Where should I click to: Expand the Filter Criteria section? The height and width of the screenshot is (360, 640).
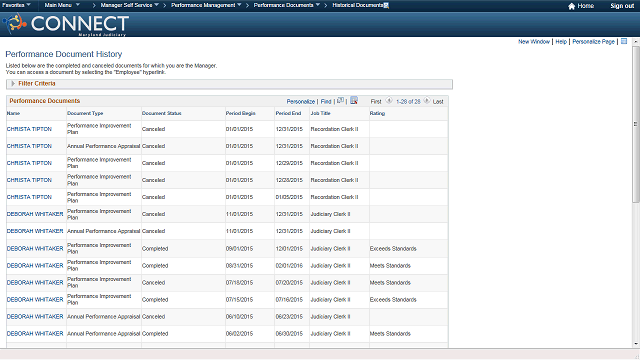pyautogui.click(x=13, y=83)
